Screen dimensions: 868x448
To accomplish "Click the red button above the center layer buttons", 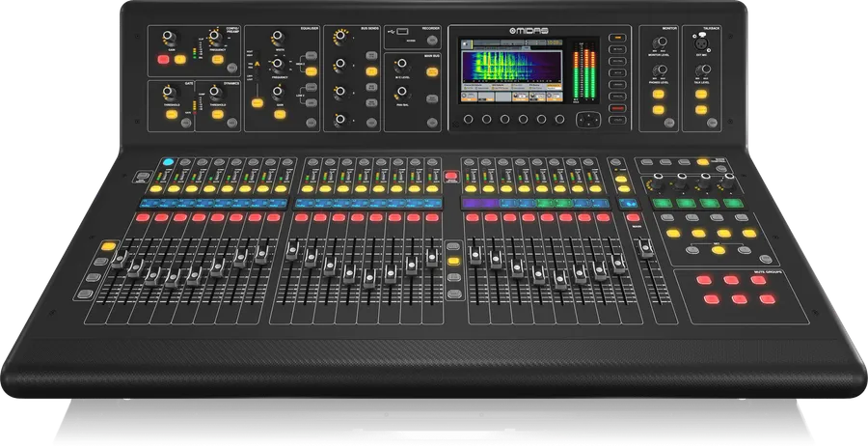I will (451, 175).
